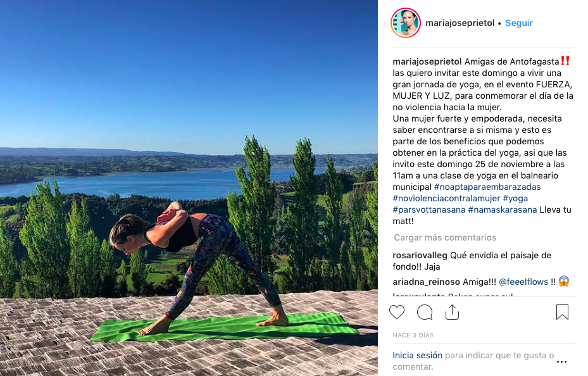Image resolution: width=588 pixels, height=376 pixels.
Task: Open the #noaptaparaembarazadas hashtag
Action: click(487, 187)
